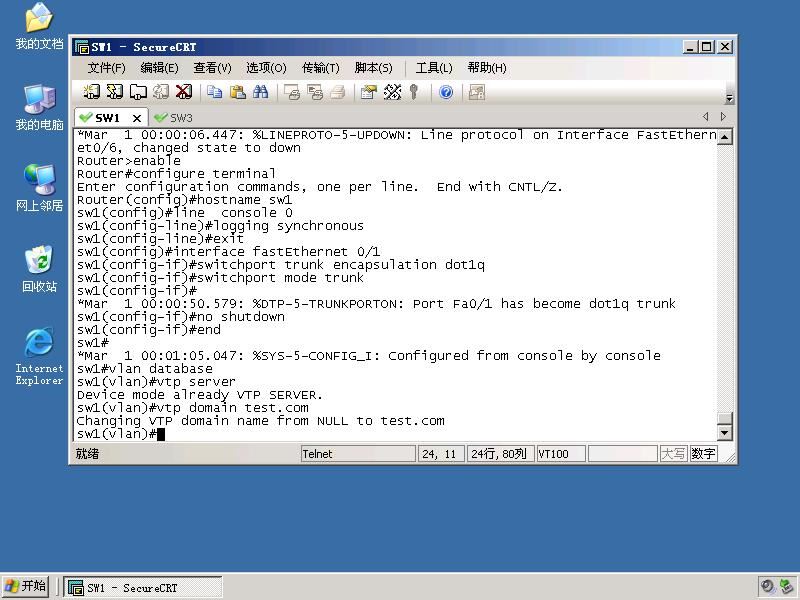This screenshot has width=800, height=600.
Task: Click 'Device mode already VTP SERVER.' line
Action: point(199,395)
